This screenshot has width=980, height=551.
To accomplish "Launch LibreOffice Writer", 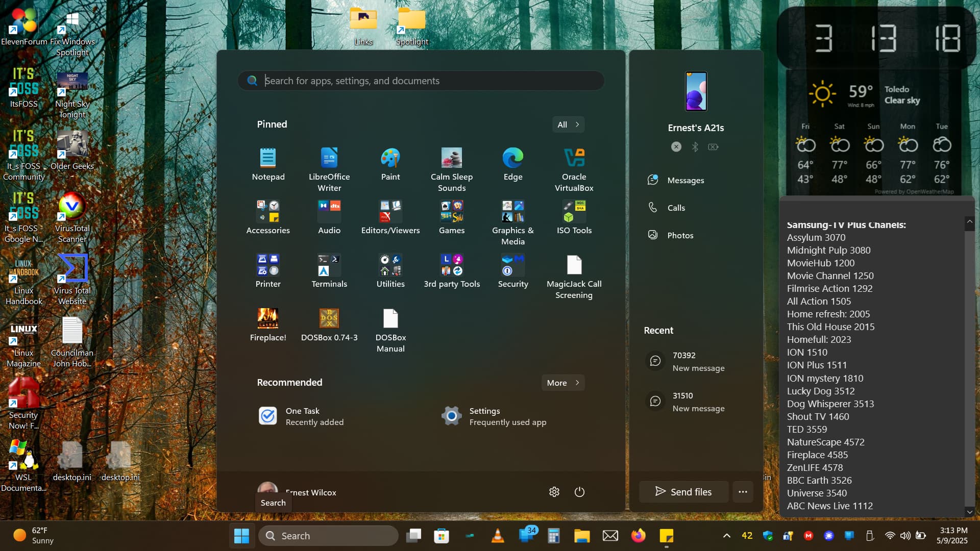I will pyautogui.click(x=329, y=169).
